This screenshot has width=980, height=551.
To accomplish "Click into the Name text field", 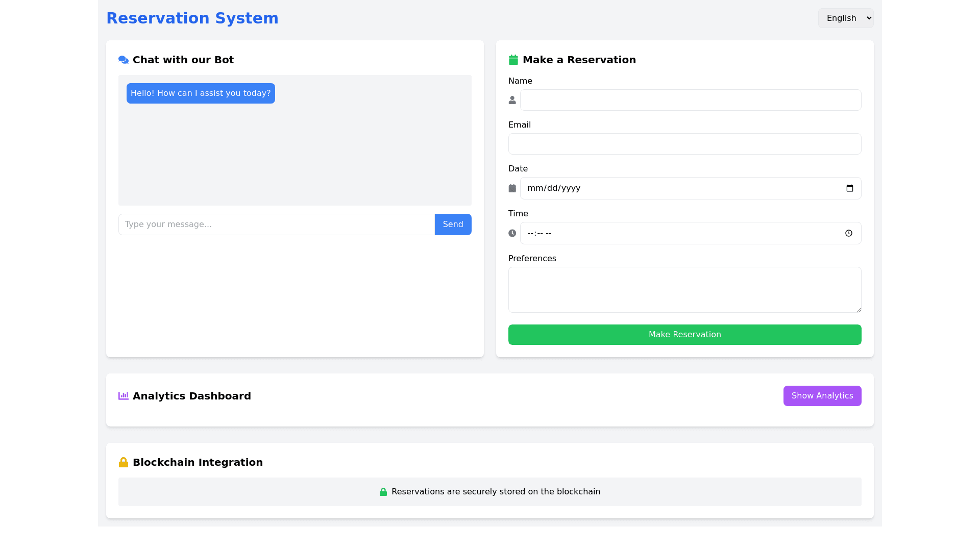I will pyautogui.click(x=690, y=100).
